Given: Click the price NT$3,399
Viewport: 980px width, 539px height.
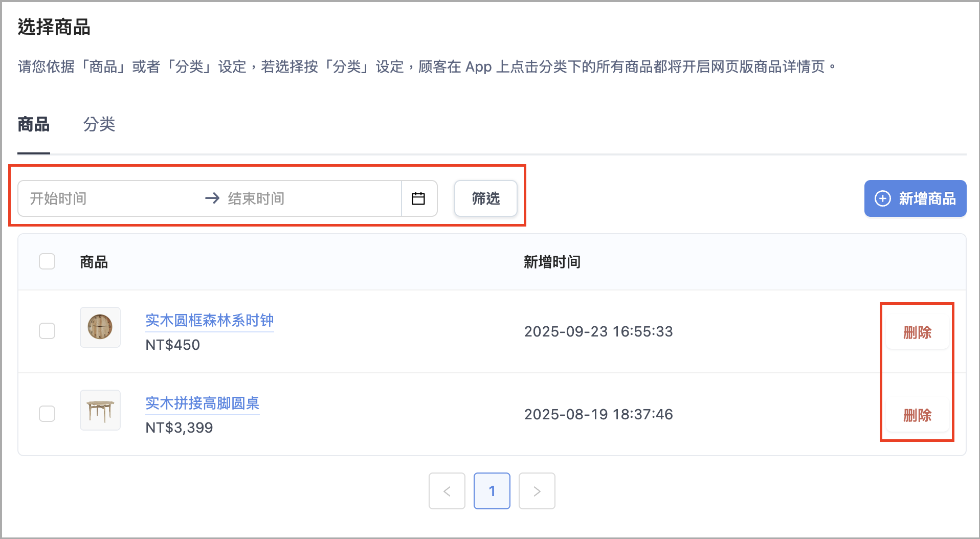Looking at the screenshot, I should click(179, 428).
